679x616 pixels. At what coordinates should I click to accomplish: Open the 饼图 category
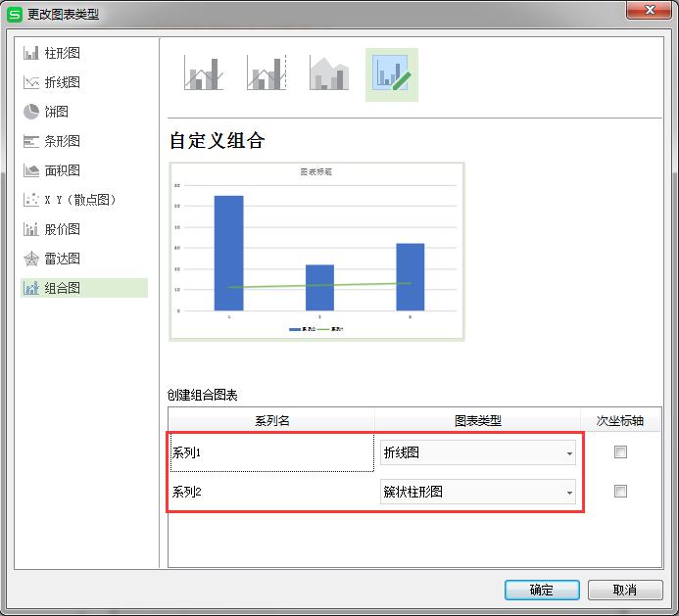(x=84, y=112)
